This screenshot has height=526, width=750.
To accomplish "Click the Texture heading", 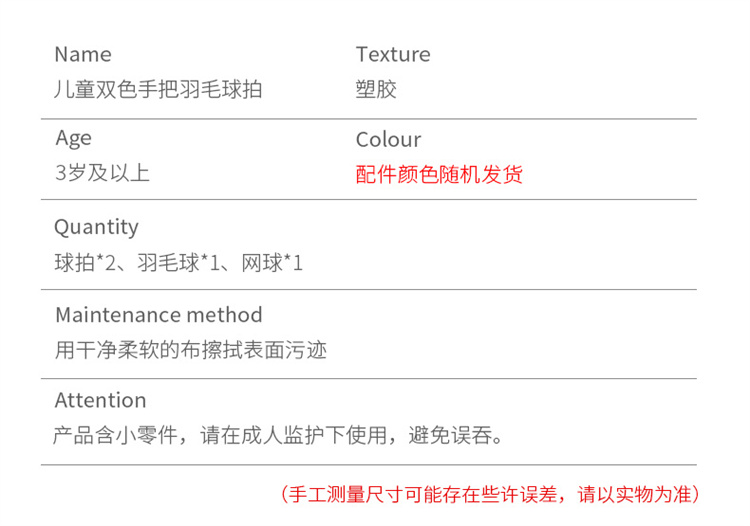I will [x=393, y=55].
